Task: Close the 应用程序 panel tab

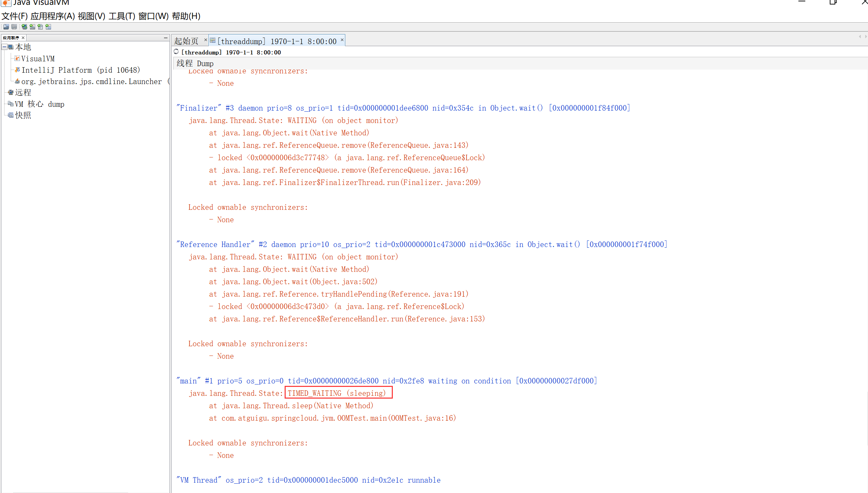Action: click(23, 38)
